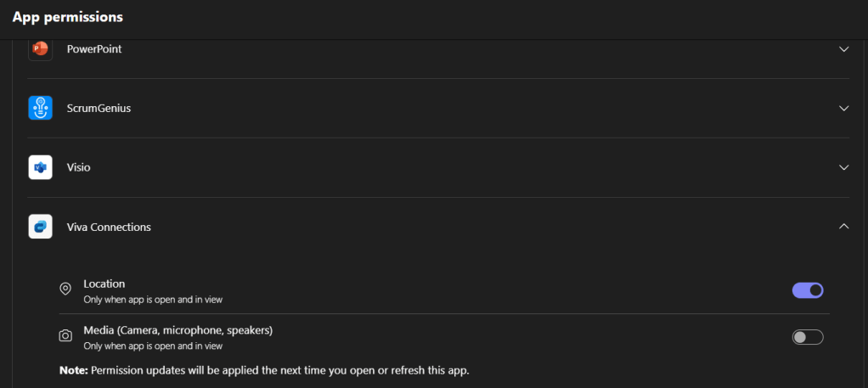
Task: Expand the ScrumGenius permissions chevron
Action: [843, 109]
